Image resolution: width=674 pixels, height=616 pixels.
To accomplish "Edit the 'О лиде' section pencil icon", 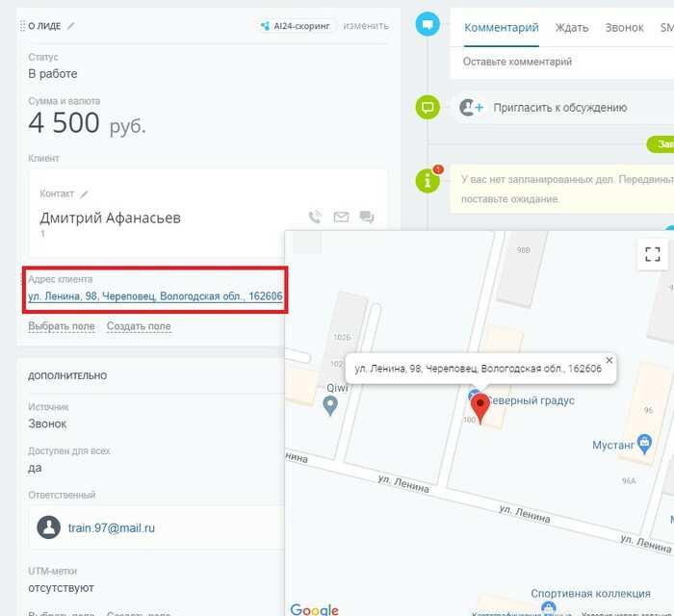I will click(x=70, y=26).
